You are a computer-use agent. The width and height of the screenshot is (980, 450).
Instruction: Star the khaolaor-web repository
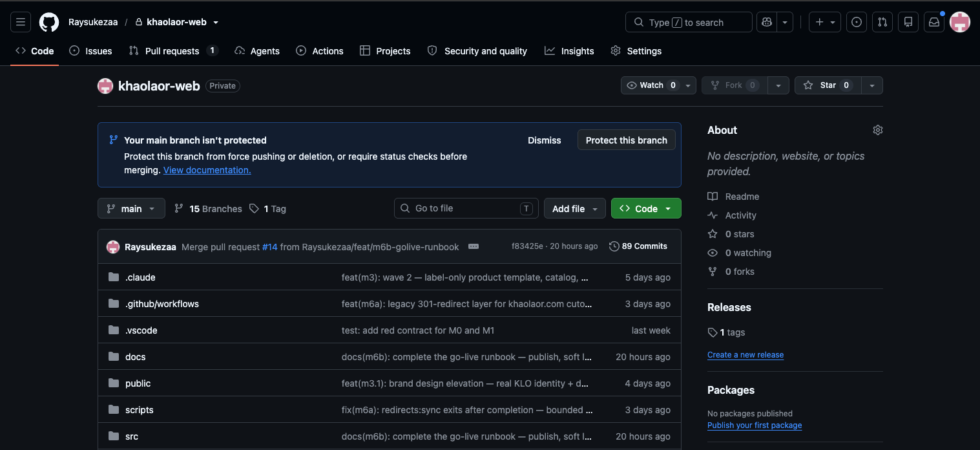[x=828, y=85]
